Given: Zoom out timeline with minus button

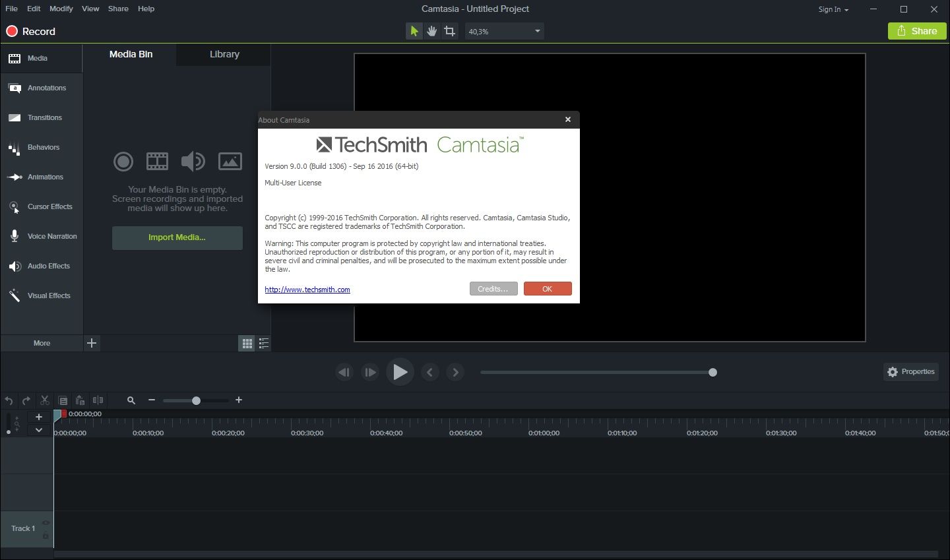Looking at the screenshot, I should click(152, 400).
